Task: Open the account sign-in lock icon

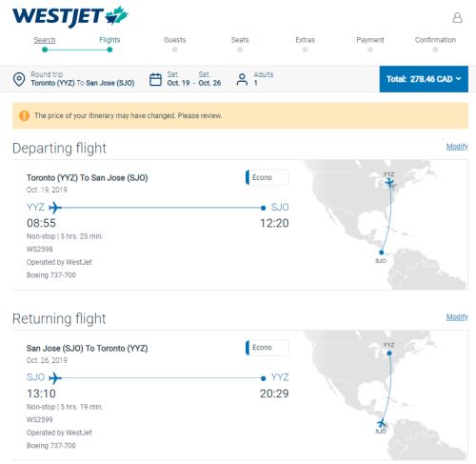Action: (x=457, y=18)
